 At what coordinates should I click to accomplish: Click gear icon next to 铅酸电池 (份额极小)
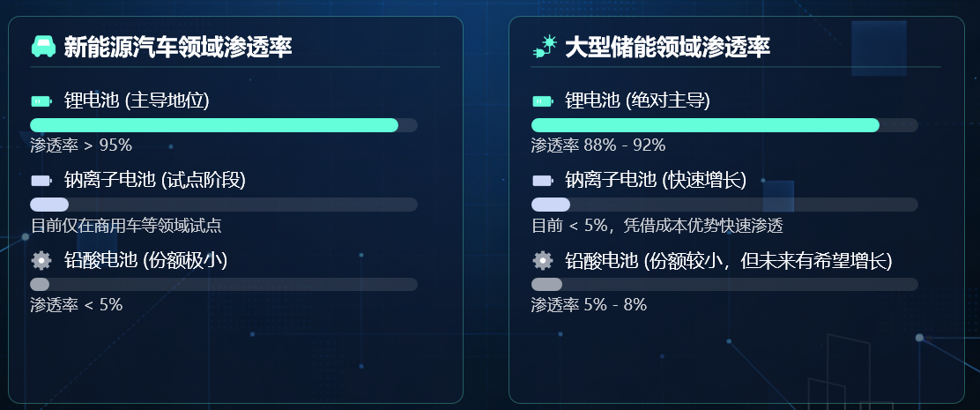click(41, 260)
